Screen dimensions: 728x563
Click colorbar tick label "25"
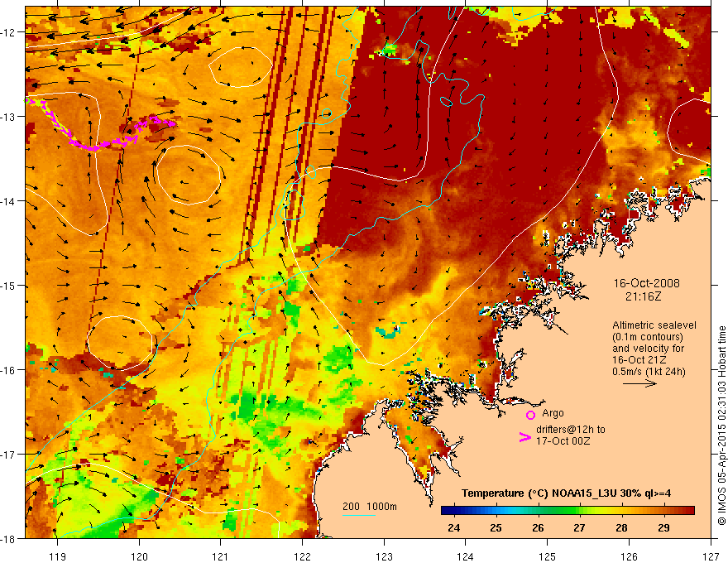[x=496, y=527]
